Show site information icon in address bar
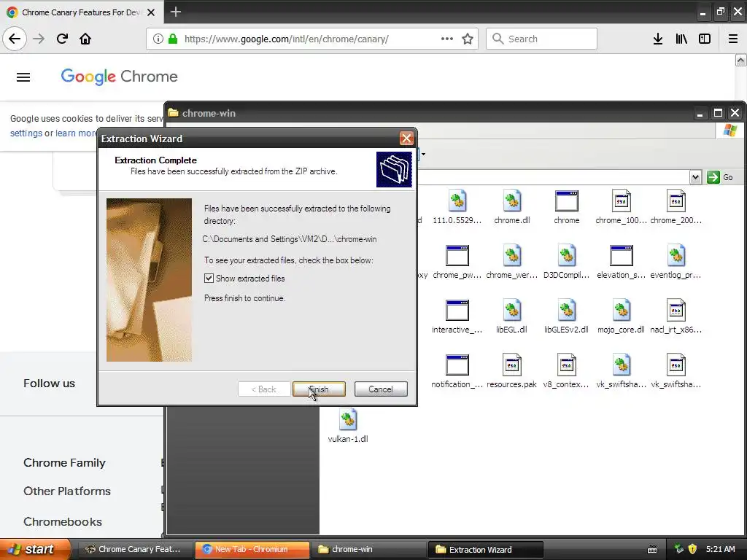This screenshot has height=560, width=747. click(x=158, y=39)
